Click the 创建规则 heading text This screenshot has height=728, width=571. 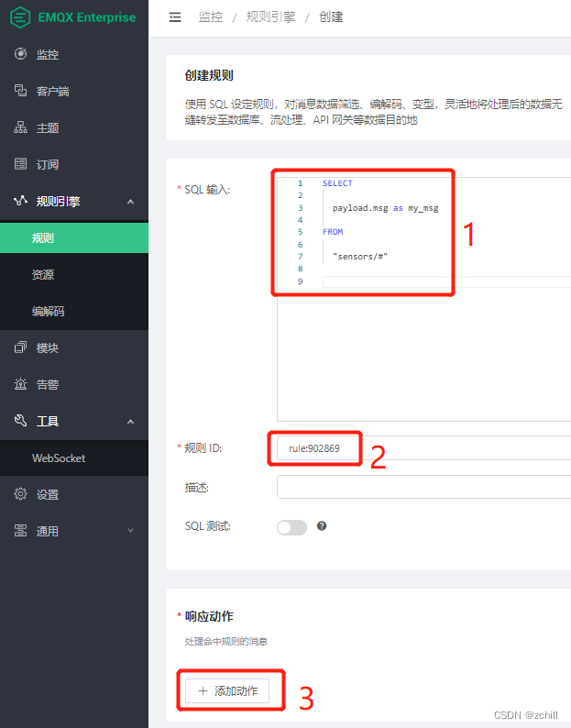click(209, 75)
